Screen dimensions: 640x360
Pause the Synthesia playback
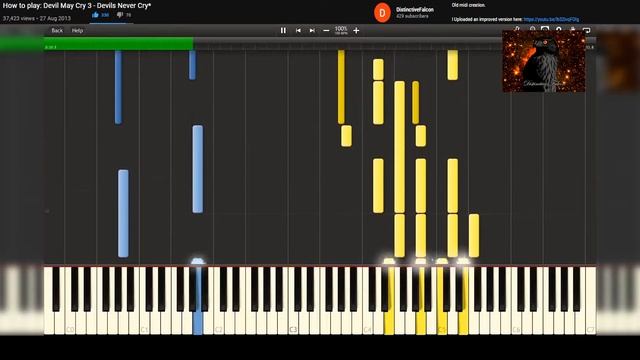tap(283, 31)
